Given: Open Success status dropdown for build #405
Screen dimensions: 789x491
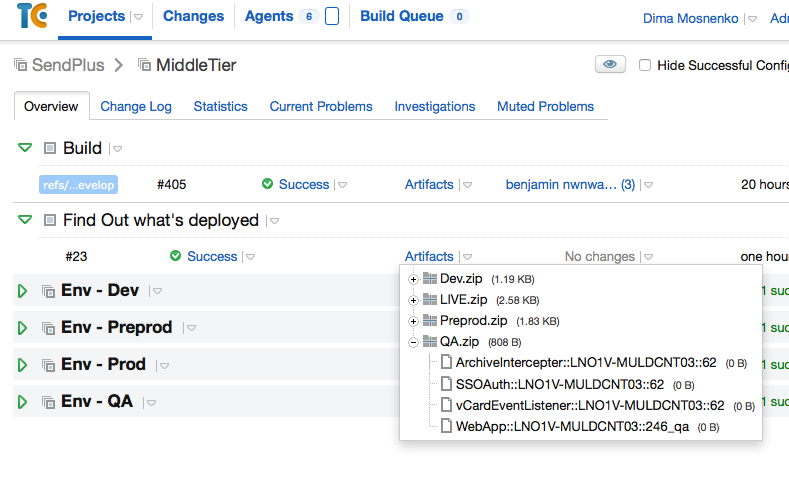Looking at the screenshot, I should pyautogui.click(x=342, y=185).
